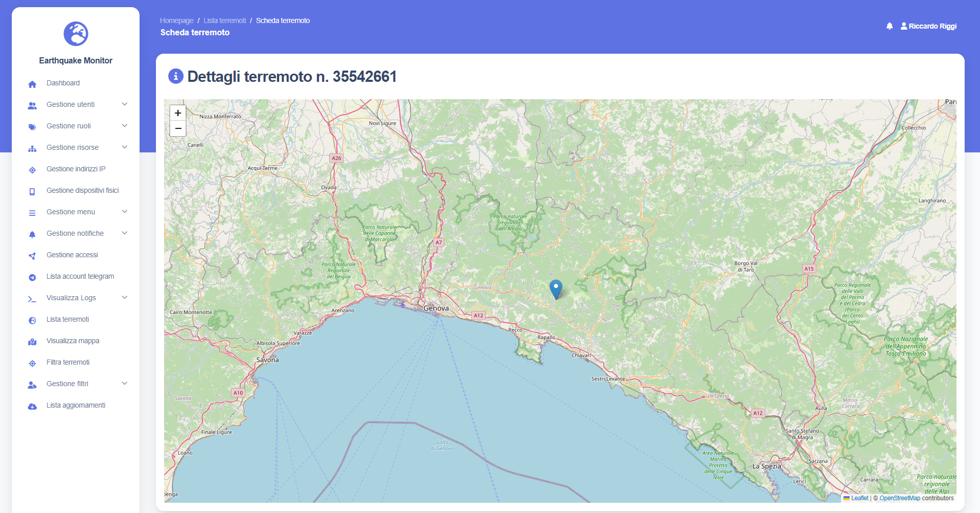Zoom in on the map
Screen dimensions: 980x513
(x=178, y=113)
